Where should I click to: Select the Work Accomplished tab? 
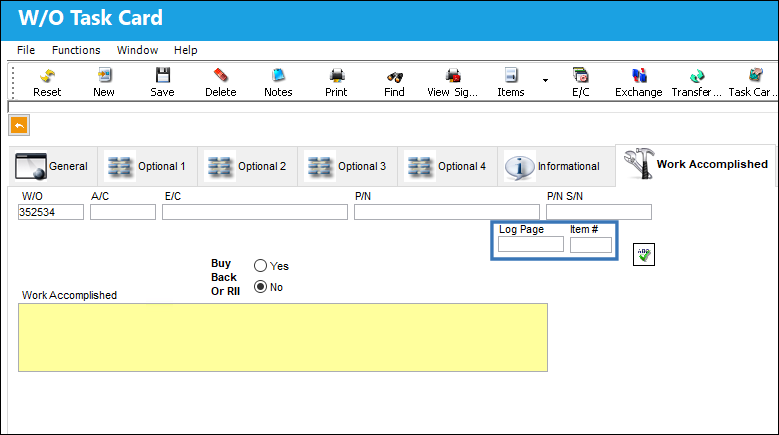[x=696, y=164]
